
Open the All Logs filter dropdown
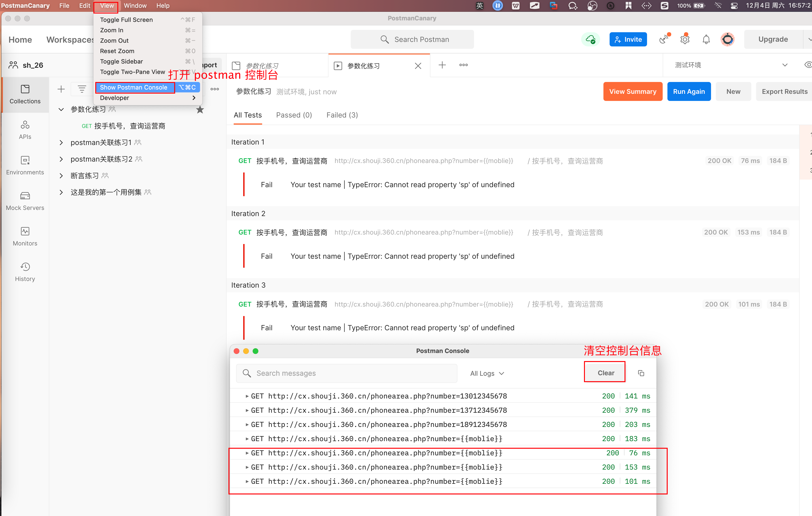(x=487, y=373)
